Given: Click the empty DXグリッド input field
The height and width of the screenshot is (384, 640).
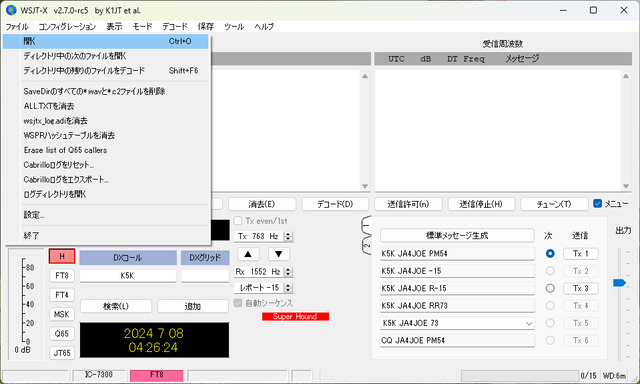Looking at the screenshot, I should coord(205,276).
